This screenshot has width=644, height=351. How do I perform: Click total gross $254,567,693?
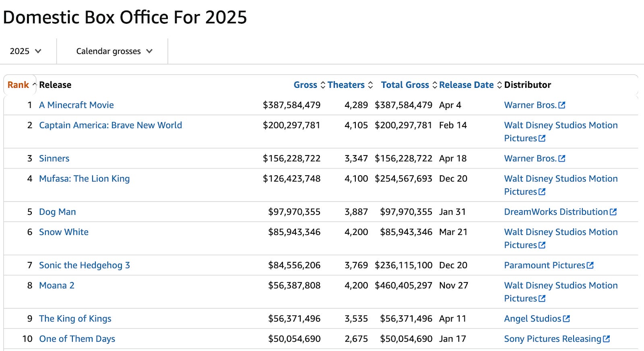403,179
